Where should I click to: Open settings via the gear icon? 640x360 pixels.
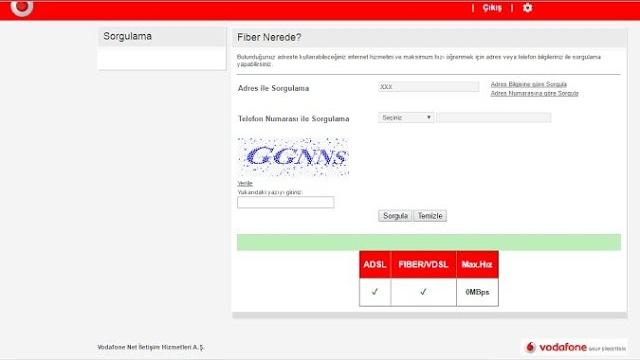527,8
